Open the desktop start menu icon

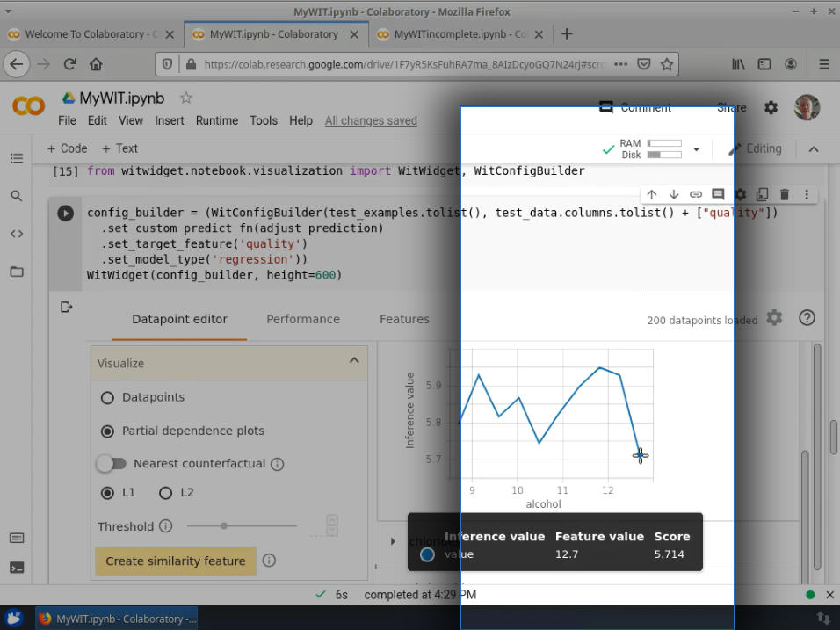[x=14, y=619]
